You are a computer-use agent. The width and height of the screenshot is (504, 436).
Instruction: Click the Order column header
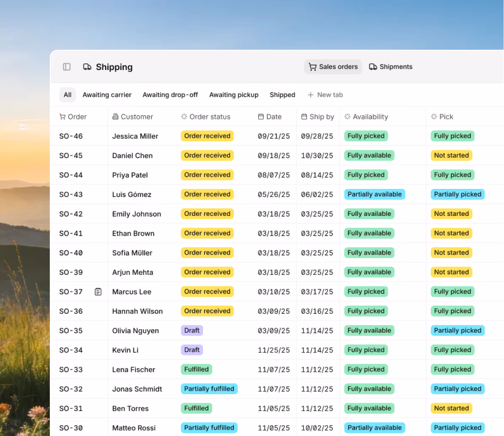(73, 116)
